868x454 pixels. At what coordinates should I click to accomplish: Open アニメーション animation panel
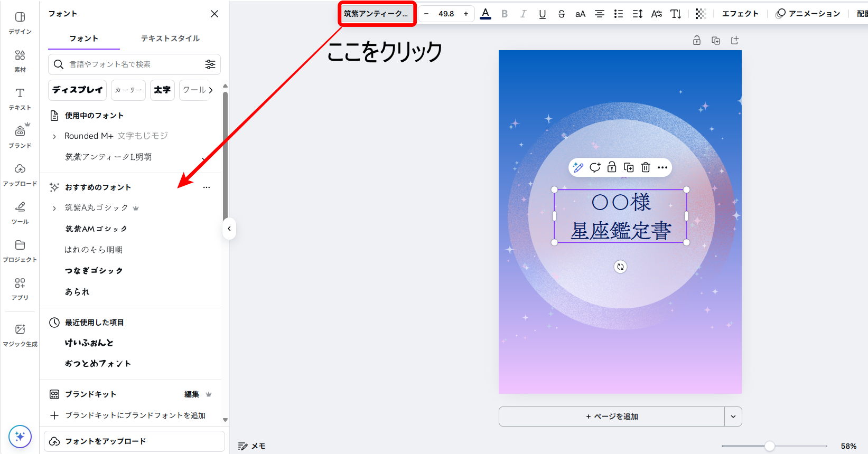[808, 14]
